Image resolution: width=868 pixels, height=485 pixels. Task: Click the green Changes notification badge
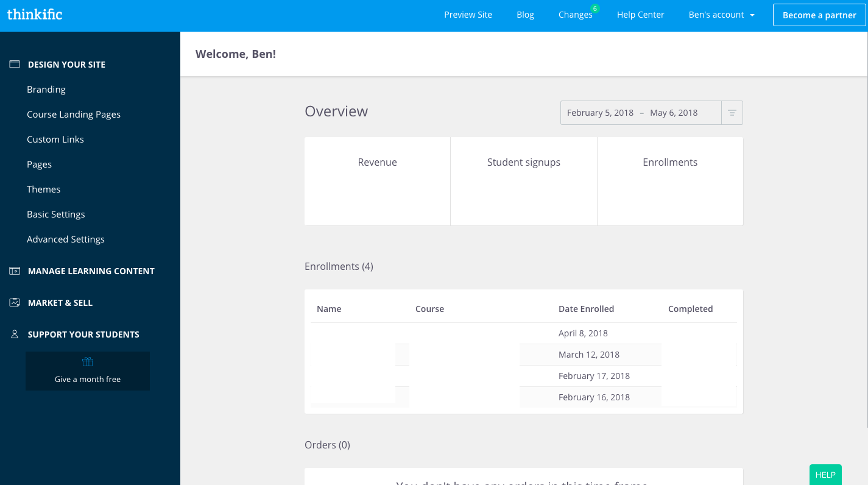coord(595,9)
